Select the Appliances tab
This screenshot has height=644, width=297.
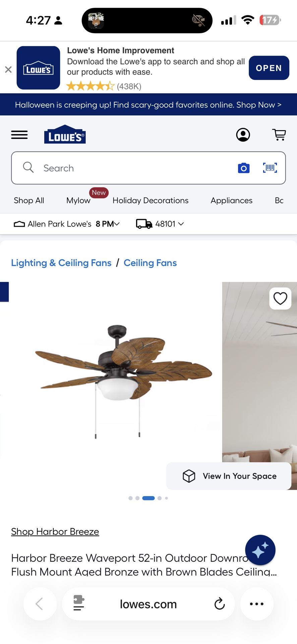(x=232, y=200)
